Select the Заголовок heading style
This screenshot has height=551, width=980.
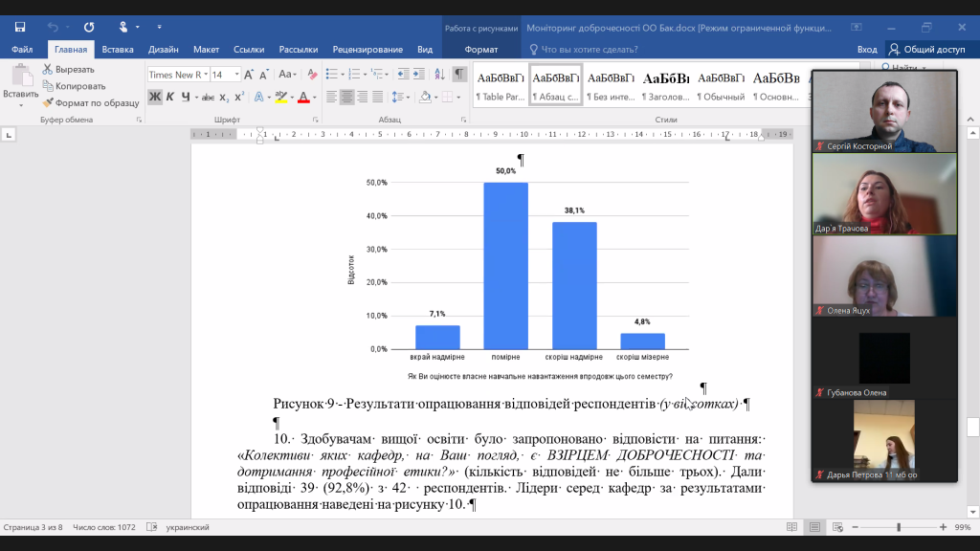[666, 85]
